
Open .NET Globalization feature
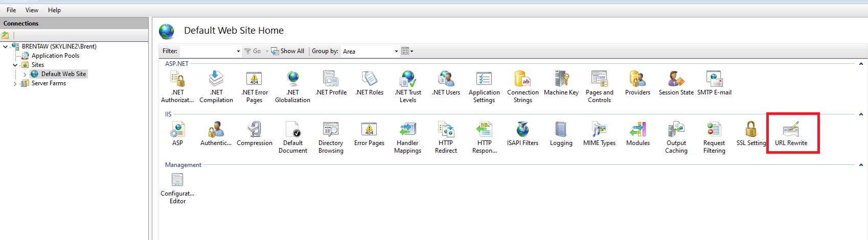293,87
